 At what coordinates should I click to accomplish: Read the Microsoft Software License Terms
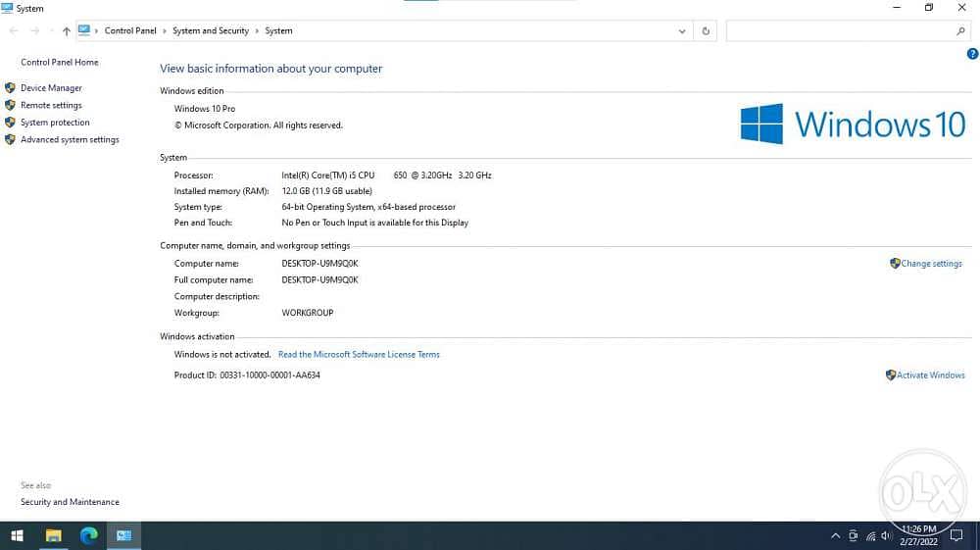click(x=359, y=354)
